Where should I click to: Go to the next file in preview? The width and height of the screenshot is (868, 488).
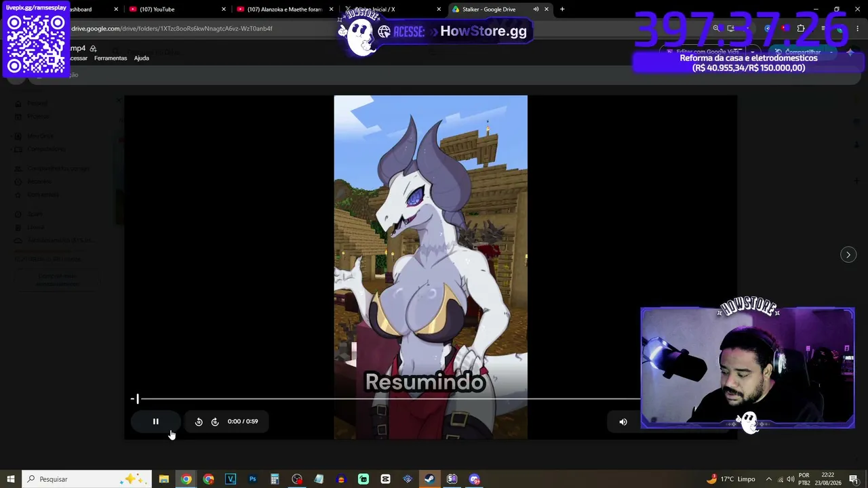848,255
